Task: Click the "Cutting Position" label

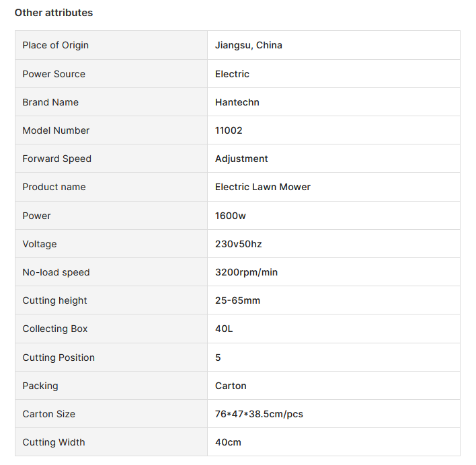Action: (58, 357)
